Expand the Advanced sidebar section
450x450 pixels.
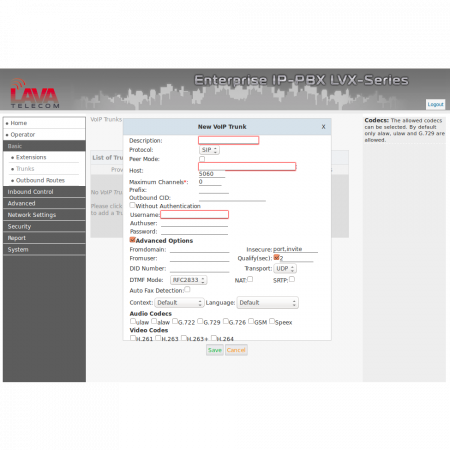[x=44, y=203]
